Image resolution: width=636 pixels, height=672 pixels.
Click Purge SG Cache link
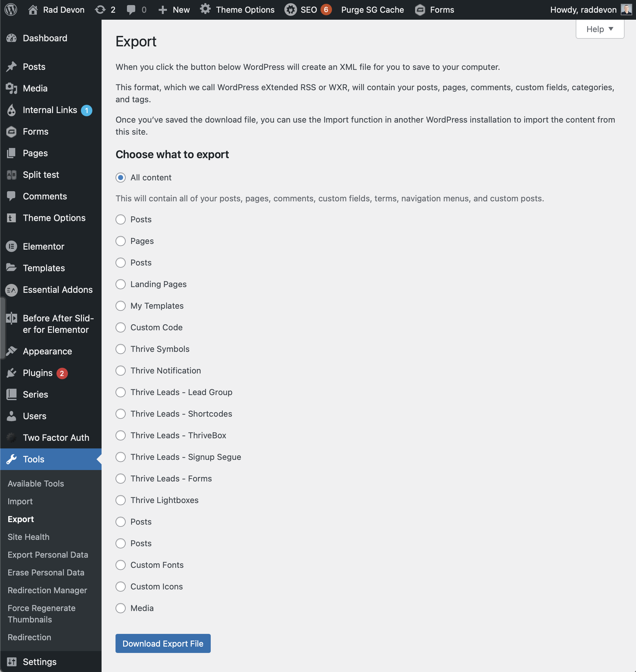coord(372,10)
